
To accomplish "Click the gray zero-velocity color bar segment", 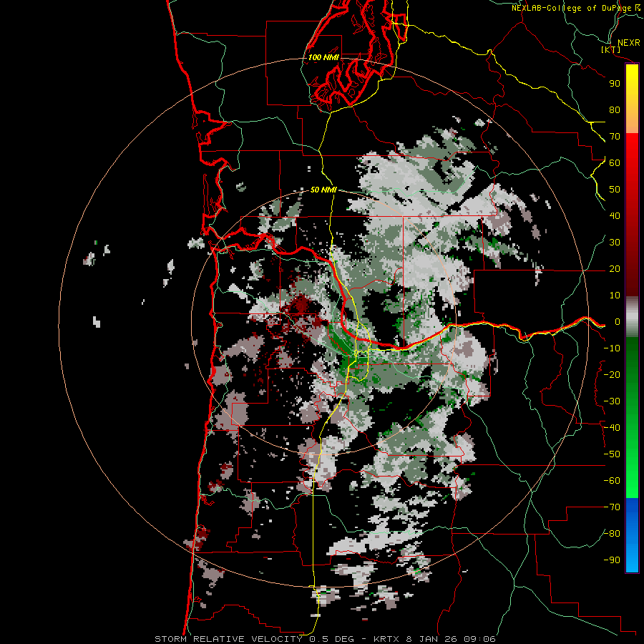I will tap(632, 317).
